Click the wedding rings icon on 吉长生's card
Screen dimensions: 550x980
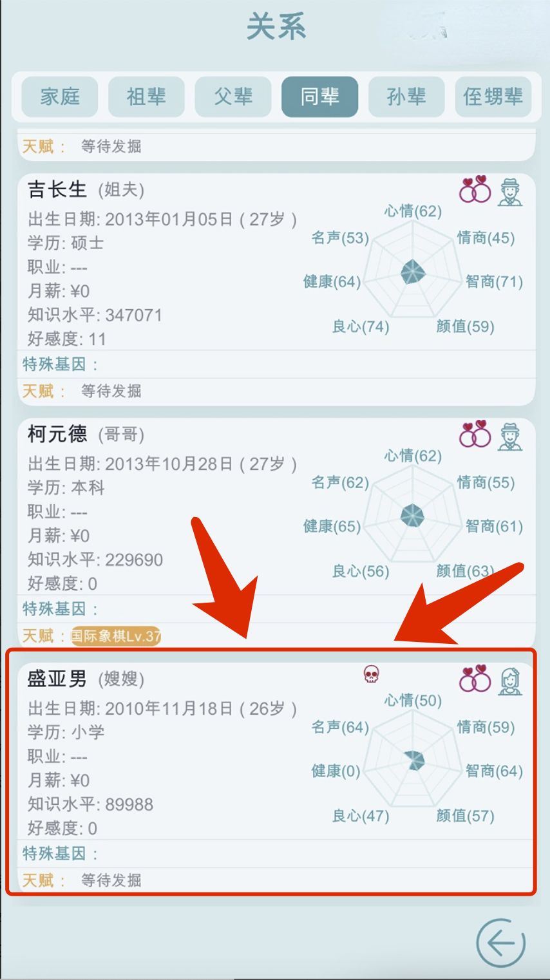coord(475,189)
